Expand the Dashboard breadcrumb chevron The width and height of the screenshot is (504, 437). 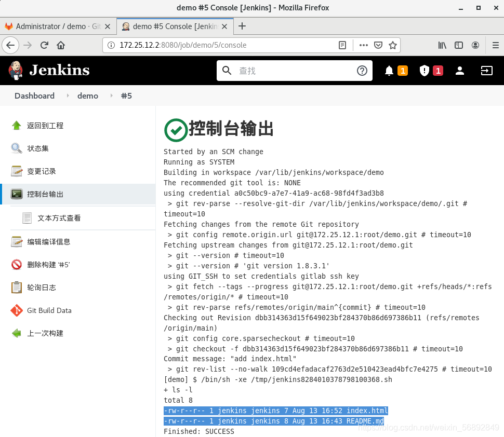pyautogui.click(x=68, y=95)
